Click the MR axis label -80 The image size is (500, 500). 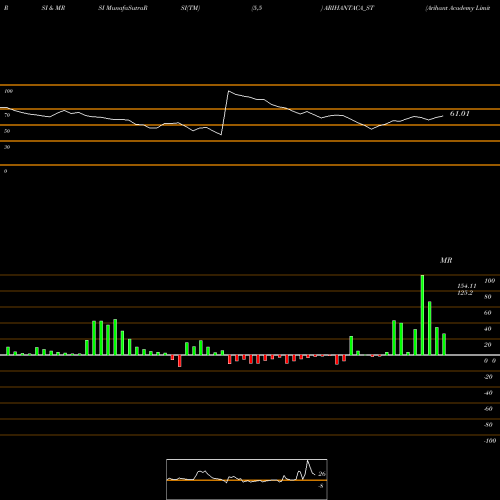[488, 425]
